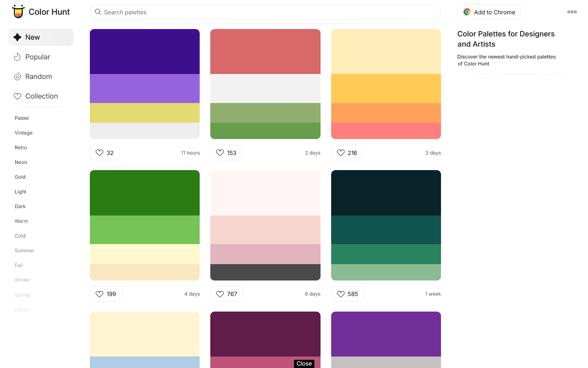
Task: Select the Retro tag
Action: (21, 148)
